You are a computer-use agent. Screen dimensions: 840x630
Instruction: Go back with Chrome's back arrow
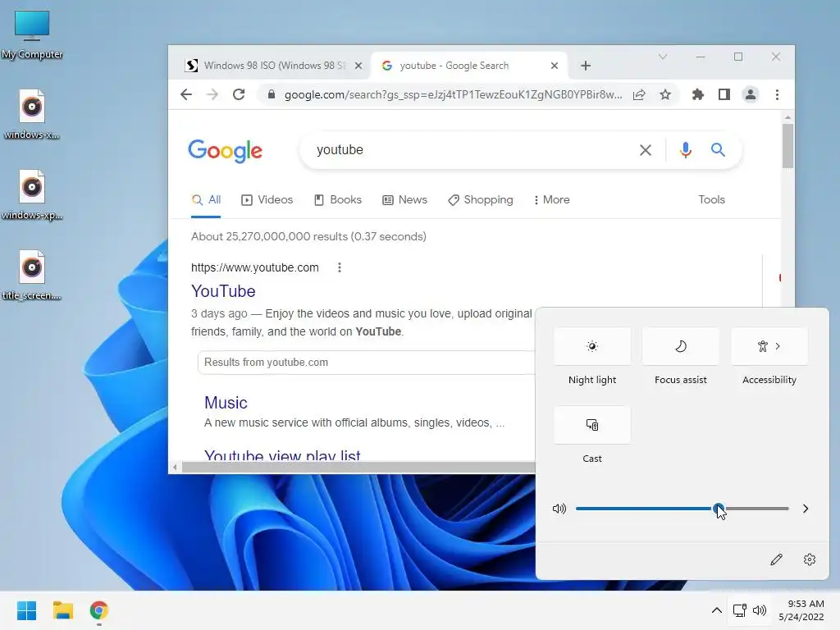point(186,95)
